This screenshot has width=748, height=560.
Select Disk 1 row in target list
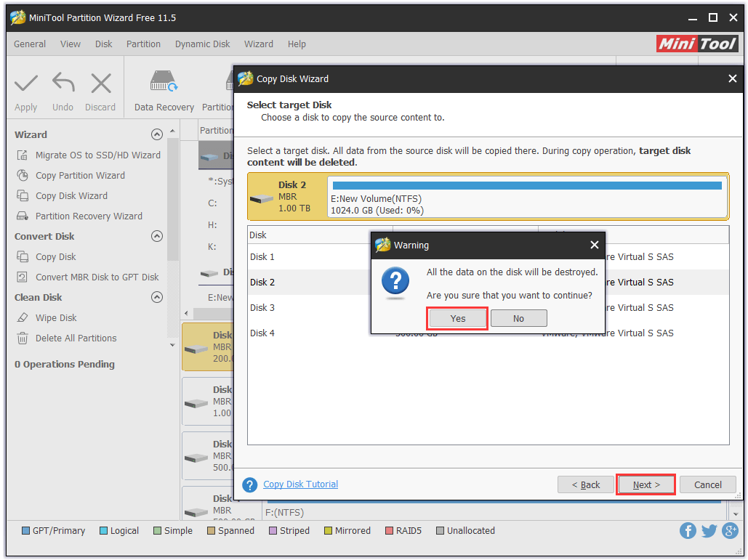488,257
